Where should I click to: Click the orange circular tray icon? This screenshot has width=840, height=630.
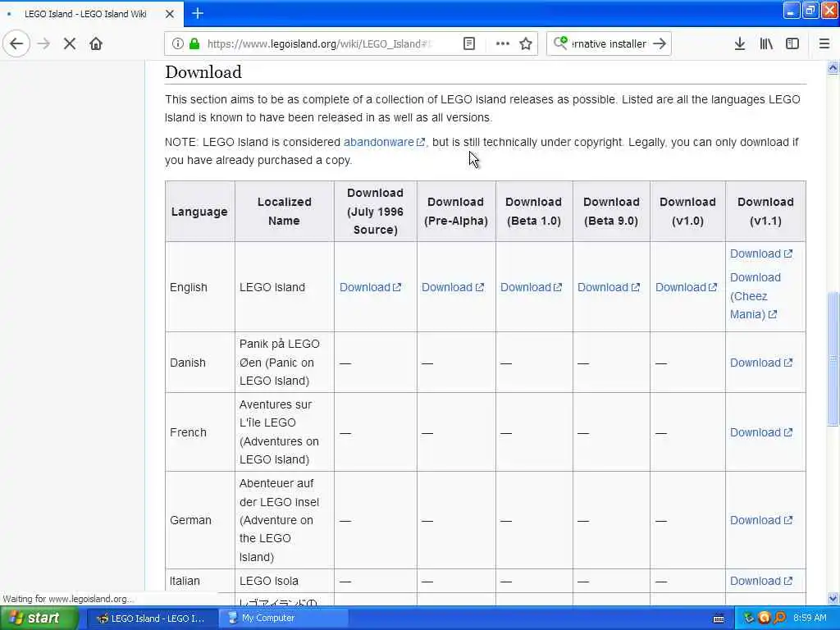pos(764,619)
